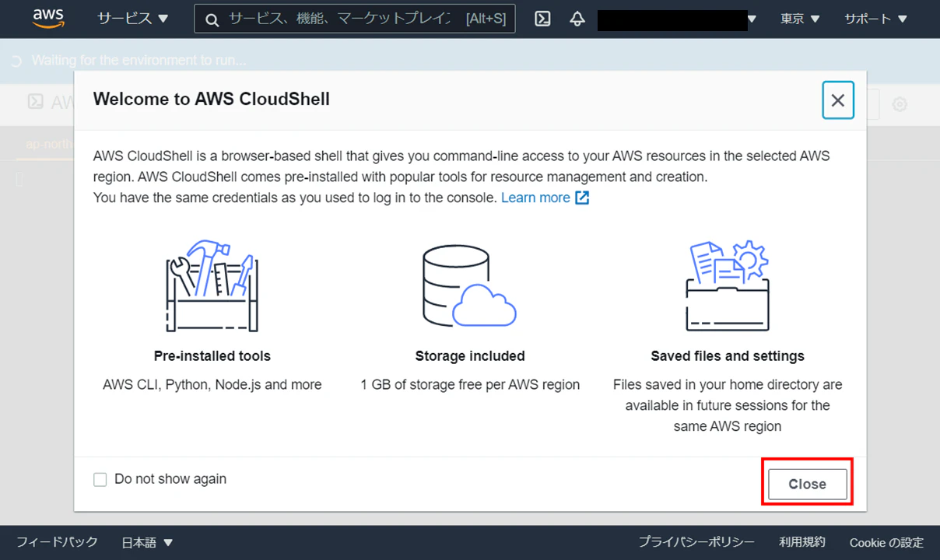Follow the Learn more link
The height and width of the screenshot is (560, 940).
point(545,198)
